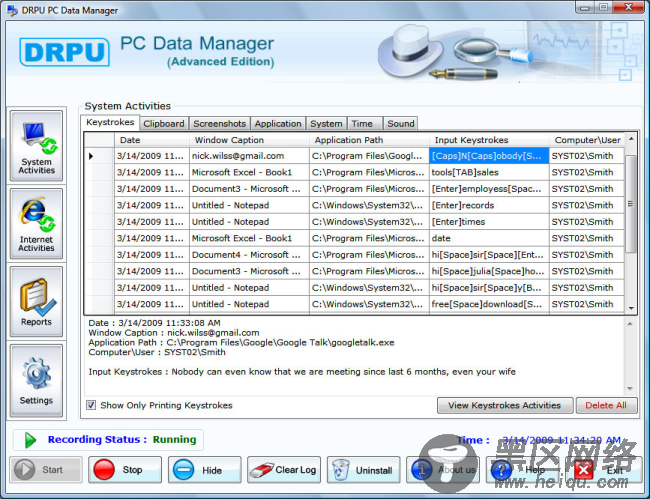Click table scrollbar up arrow
The height and width of the screenshot is (499, 650).
click(631, 138)
